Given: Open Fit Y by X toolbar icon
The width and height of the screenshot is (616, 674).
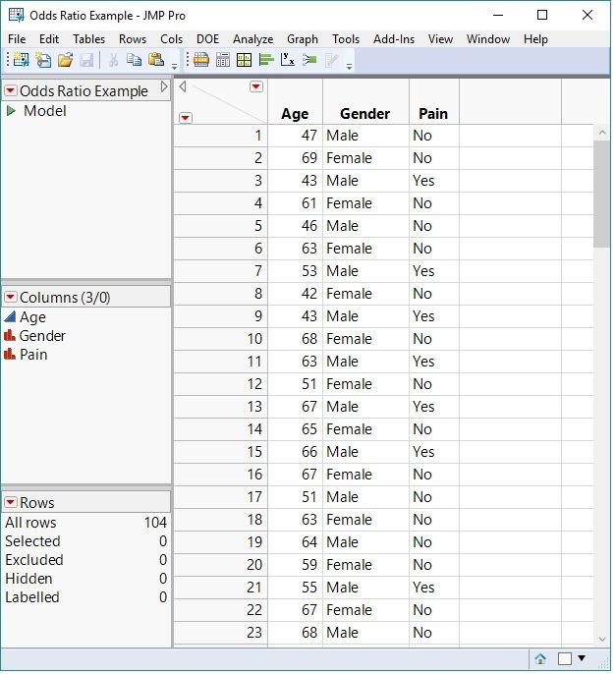Looking at the screenshot, I should click(x=288, y=60).
